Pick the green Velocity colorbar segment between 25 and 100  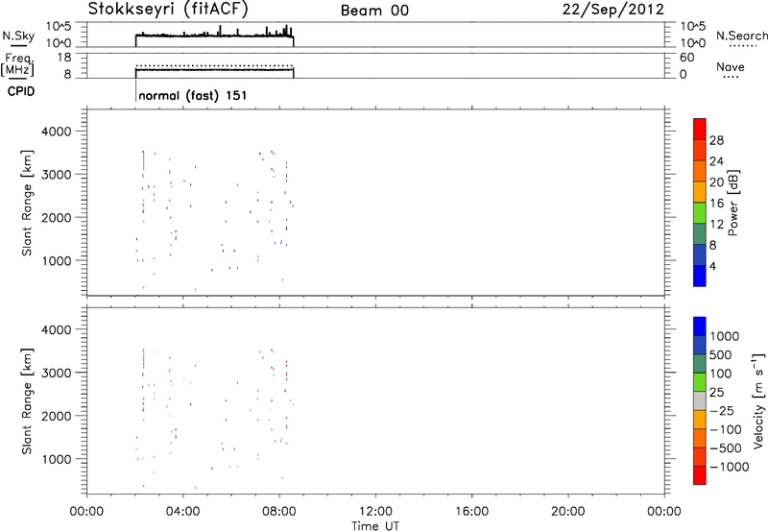700,382
